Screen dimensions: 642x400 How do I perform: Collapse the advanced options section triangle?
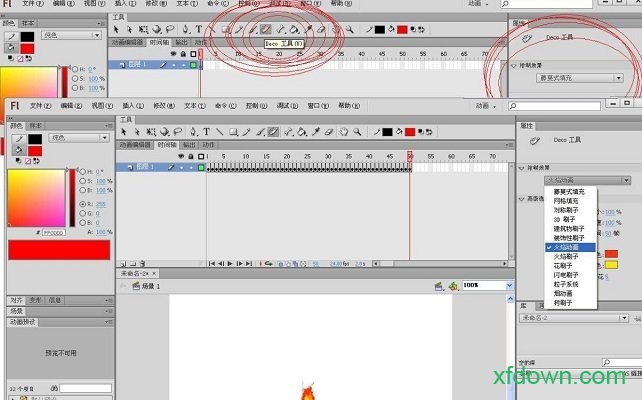point(522,199)
